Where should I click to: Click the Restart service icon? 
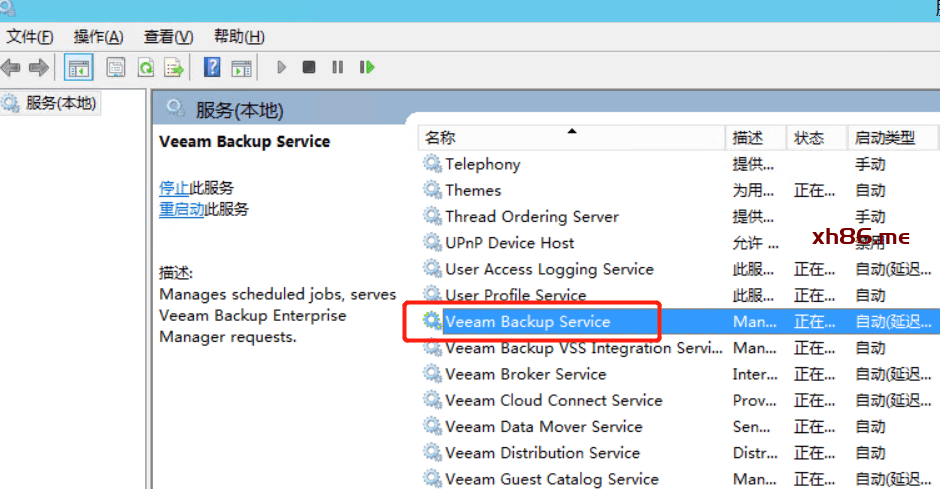[x=367, y=67]
